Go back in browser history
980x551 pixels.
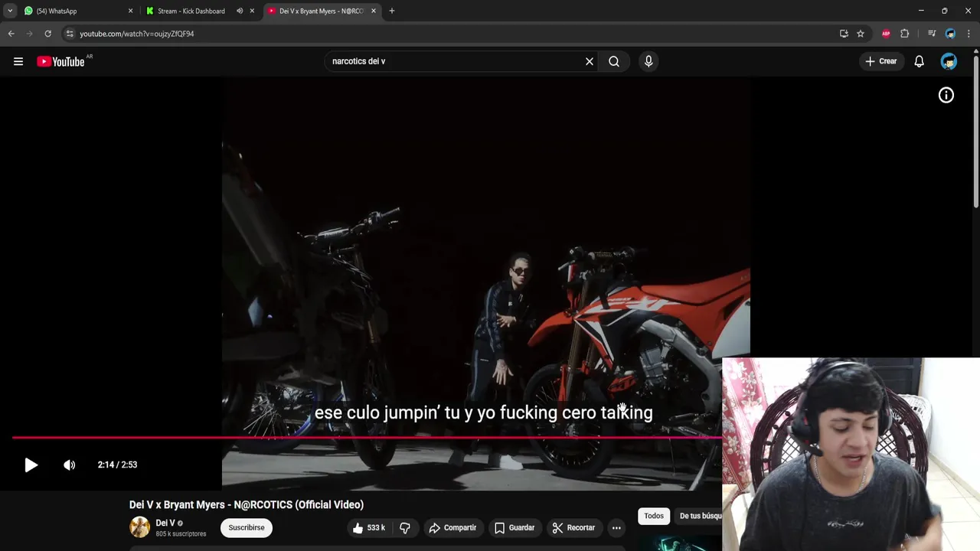(11, 34)
